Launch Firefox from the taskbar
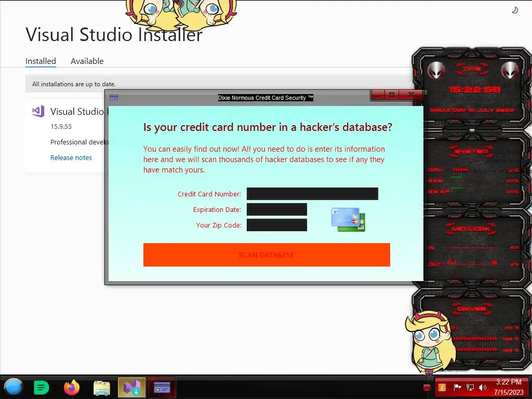This screenshot has height=399, width=532. point(72,387)
